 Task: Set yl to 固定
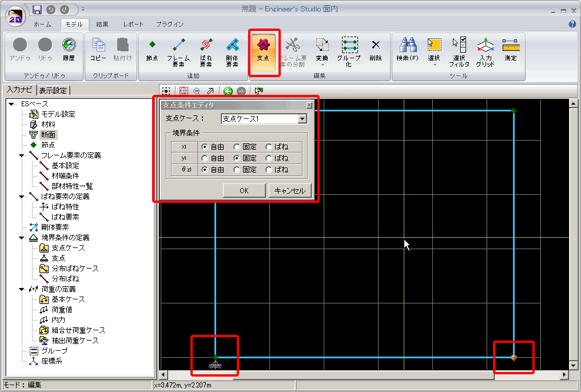(236, 158)
